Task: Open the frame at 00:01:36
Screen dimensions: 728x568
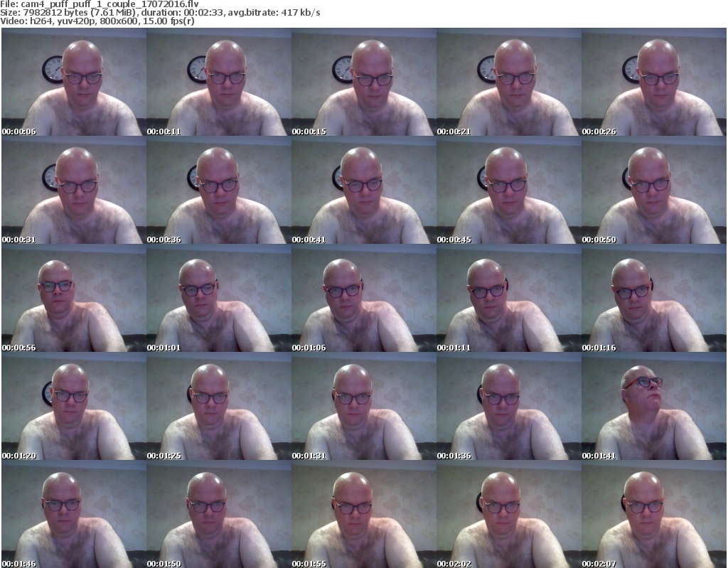Action: (x=509, y=406)
